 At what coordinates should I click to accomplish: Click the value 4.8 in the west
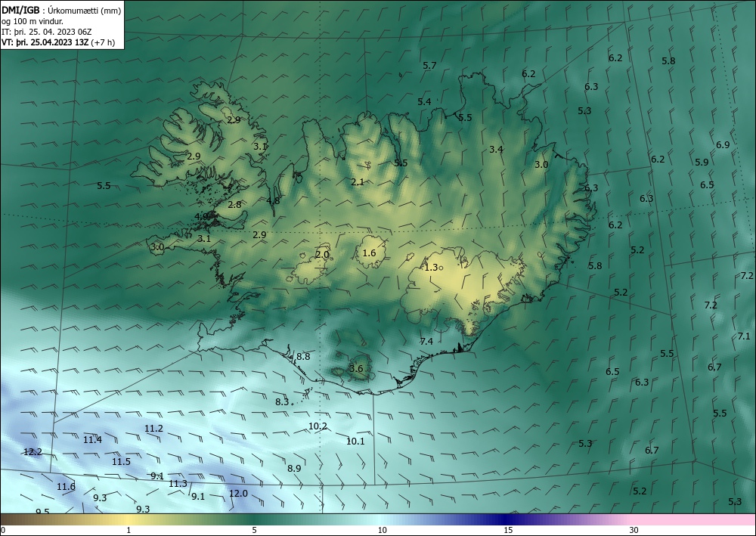[x=273, y=201]
